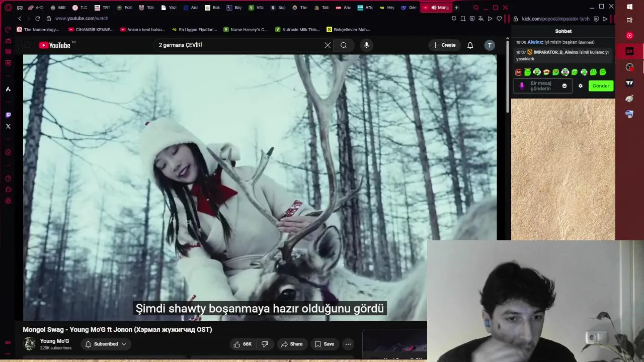Go back in browser history

20,19
